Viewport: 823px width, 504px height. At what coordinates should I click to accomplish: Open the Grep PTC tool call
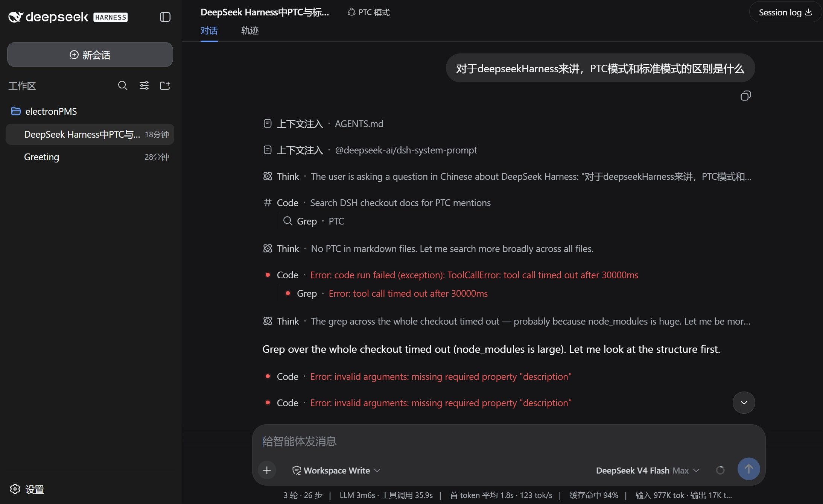click(313, 221)
